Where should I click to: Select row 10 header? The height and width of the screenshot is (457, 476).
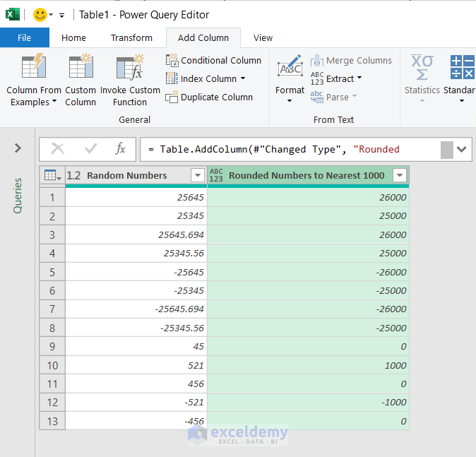point(52,365)
